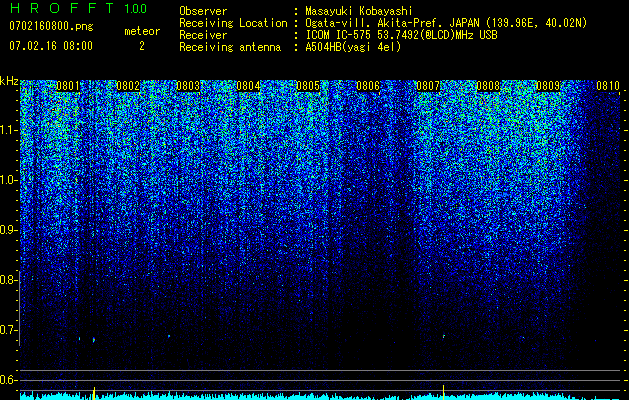Click the kHz axis unit label

pos(9,81)
